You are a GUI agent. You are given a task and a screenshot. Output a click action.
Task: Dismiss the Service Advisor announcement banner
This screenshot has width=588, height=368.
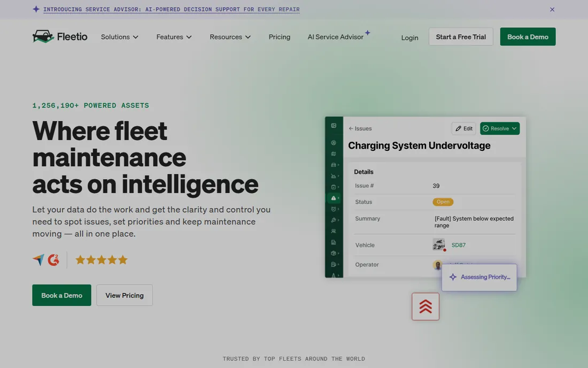point(552,10)
